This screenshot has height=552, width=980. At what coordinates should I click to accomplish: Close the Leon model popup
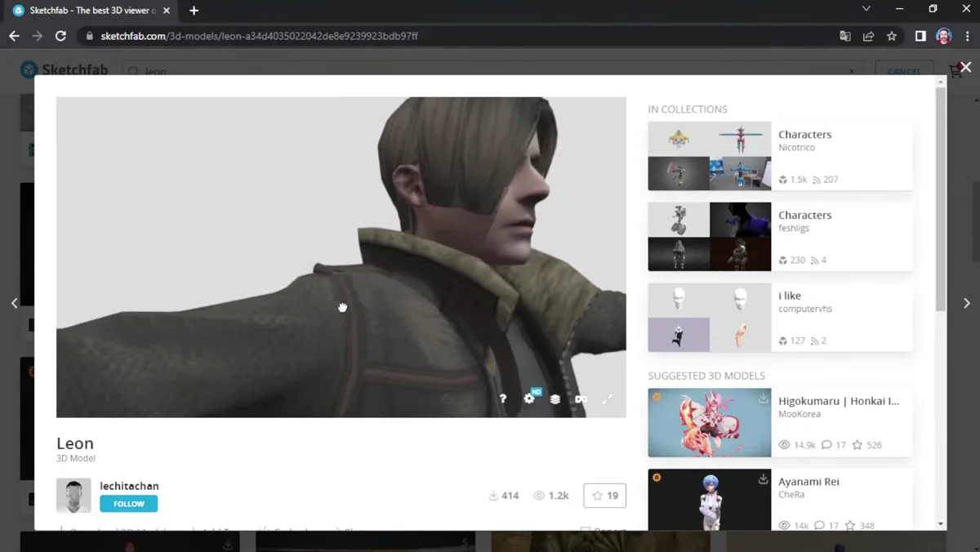966,68
